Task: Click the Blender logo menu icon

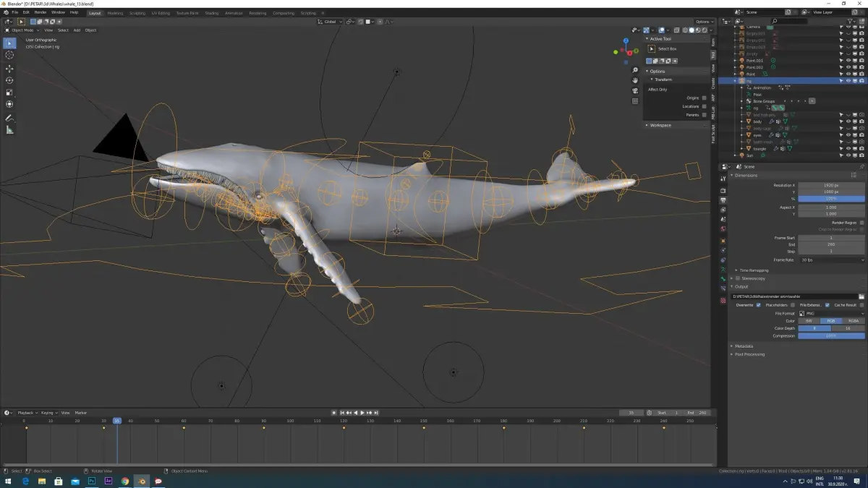Action: (x=5, y=12)
